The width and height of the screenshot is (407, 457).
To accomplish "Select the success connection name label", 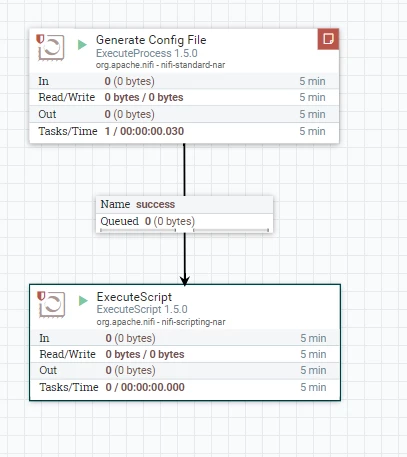I will point(155,204).
